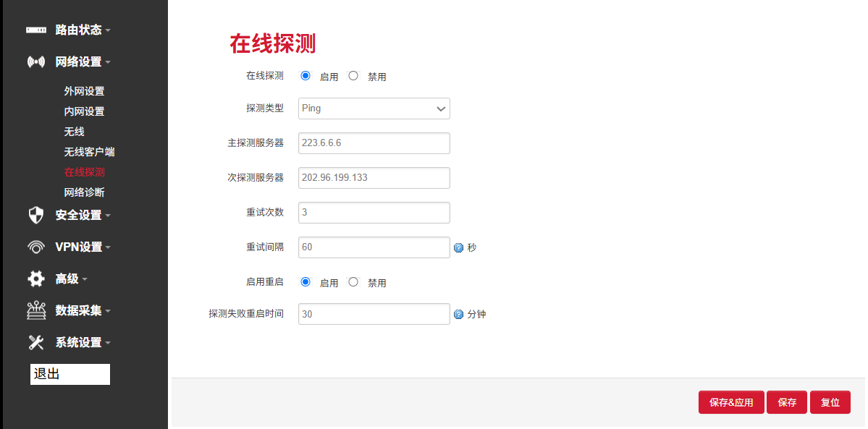Viewport: 868px width, 429px height.
Task: Disable 启用重启 by selecting 禁用
Action: pos(353,281)
